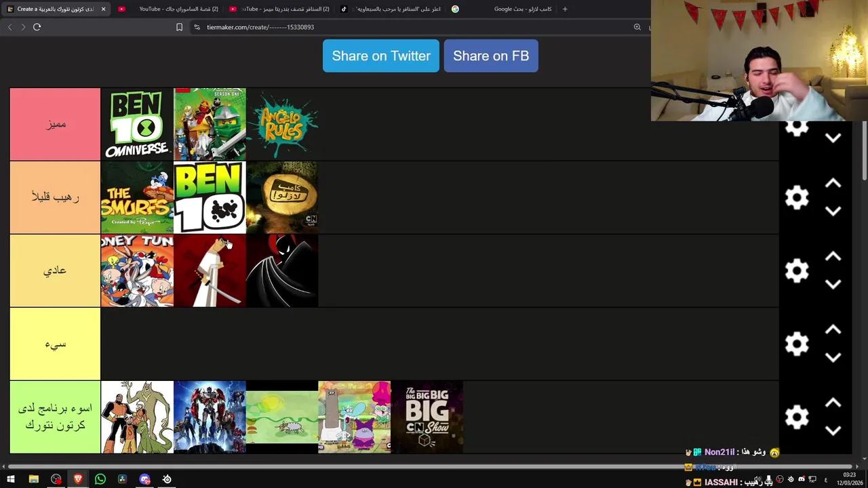Click the yellow سيء tier label
Viewport: 868px width, 488px height.
pos(55,344)
